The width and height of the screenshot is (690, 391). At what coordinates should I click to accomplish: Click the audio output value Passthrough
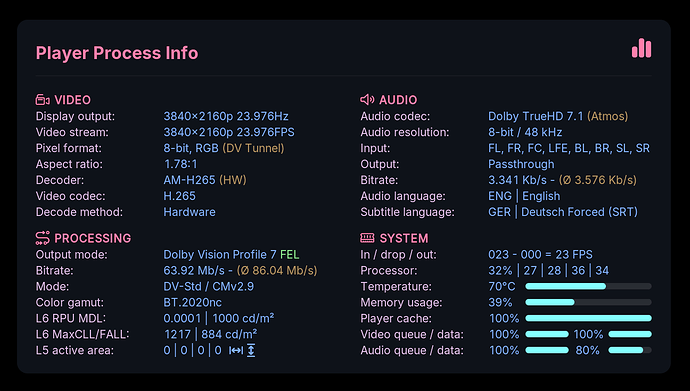(x=521, y=164)
